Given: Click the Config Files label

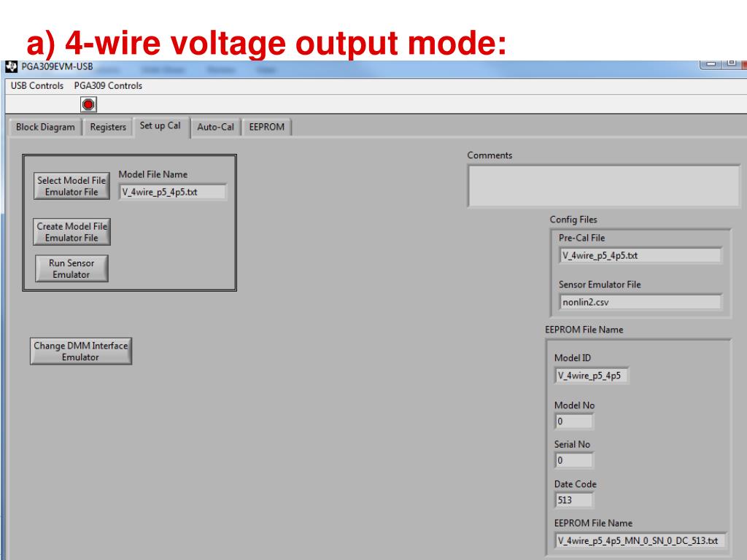Looking at the screenshot, I should pos(573,219).
